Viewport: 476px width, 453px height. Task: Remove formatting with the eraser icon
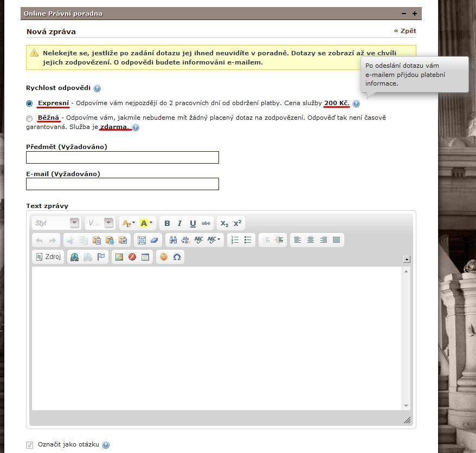(154, 240)
